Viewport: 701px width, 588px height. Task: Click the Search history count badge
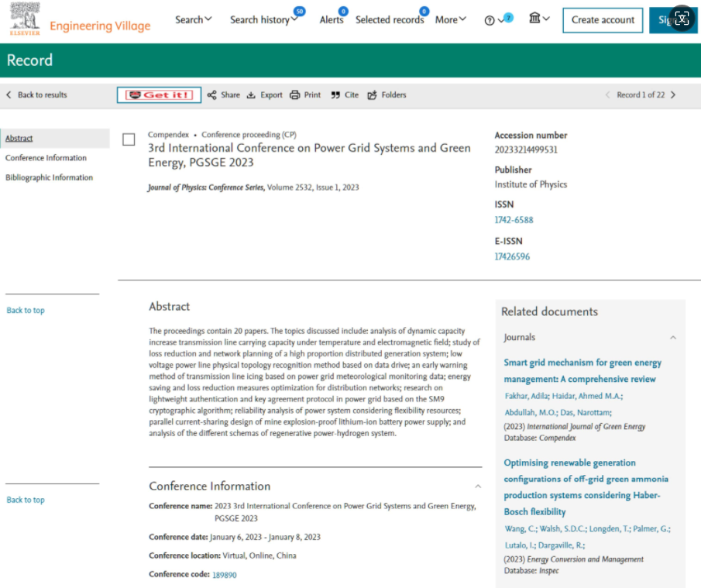(x=299, y=11)
